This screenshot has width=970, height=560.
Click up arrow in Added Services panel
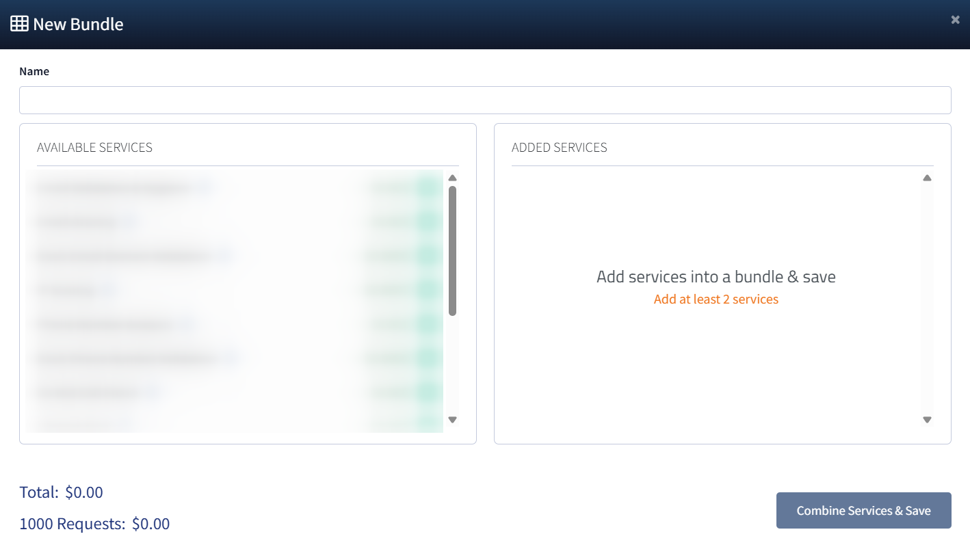click(927, 178)
